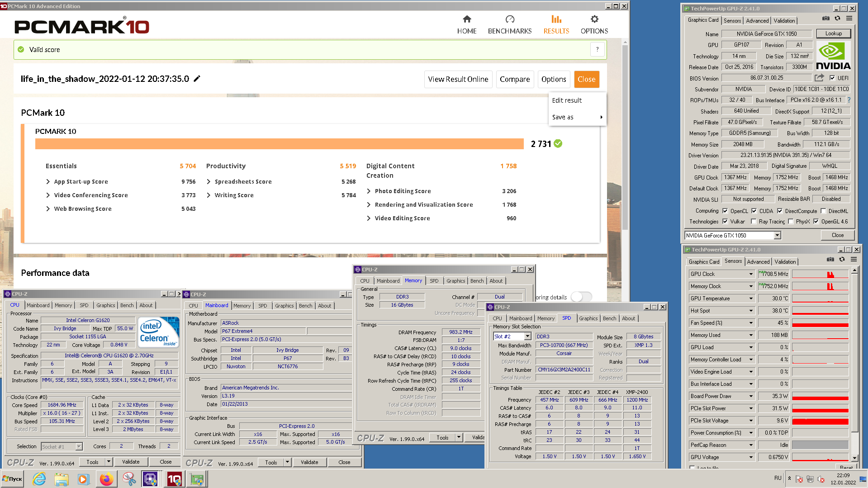Select the Results bar-chart icon
868x488 pixels.
coord(556,19)
